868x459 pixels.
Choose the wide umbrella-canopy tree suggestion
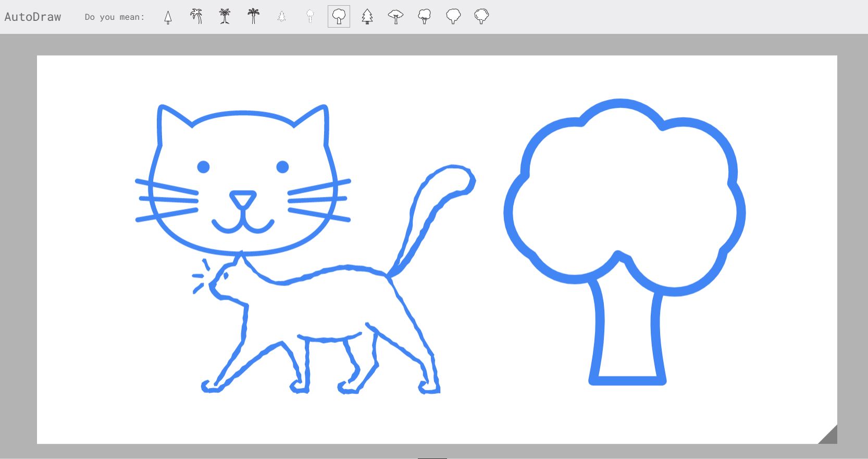(x=396, y=17)
